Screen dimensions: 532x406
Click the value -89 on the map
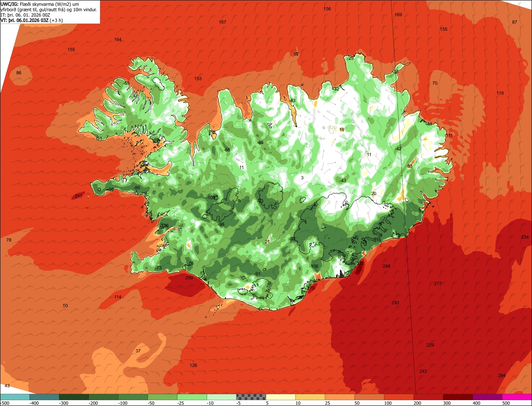(x=136, y=188)
